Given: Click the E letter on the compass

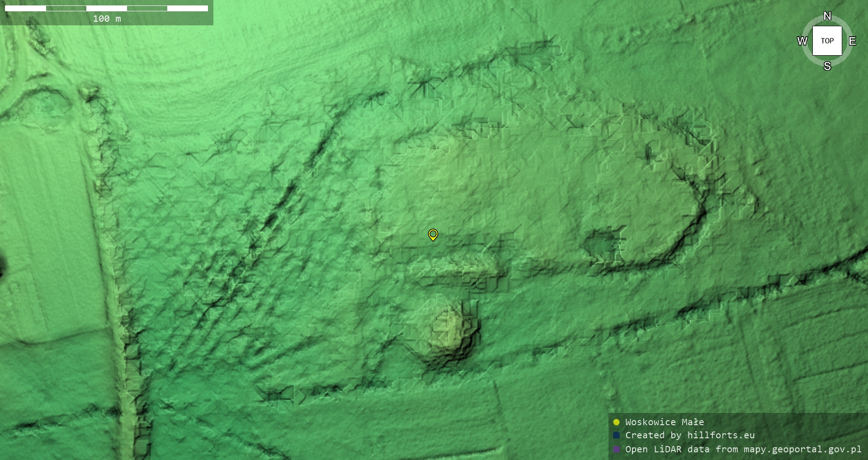Looking at the screenshot, I should coord(852,41).
